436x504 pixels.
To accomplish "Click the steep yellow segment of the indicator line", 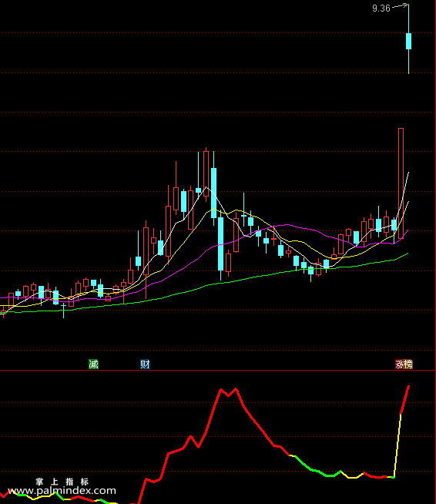I will pyautogui.click(x=397, y=446).
